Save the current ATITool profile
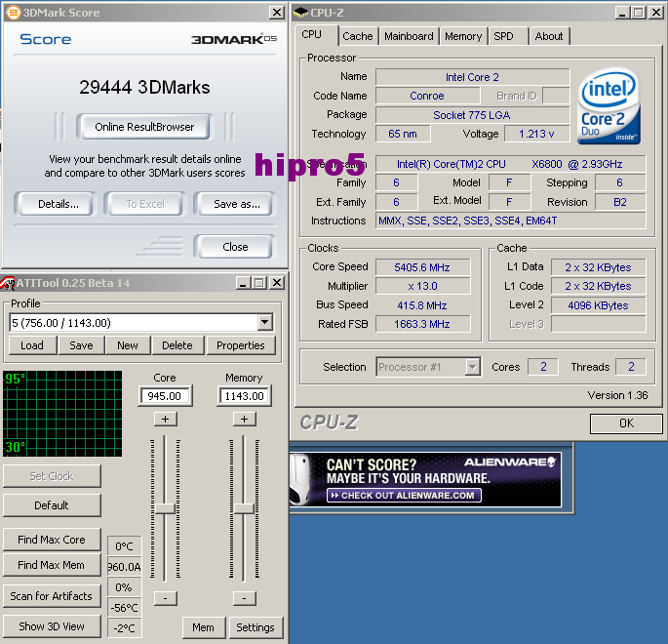Viewport: 668px width, 644px height. [81, 345]
